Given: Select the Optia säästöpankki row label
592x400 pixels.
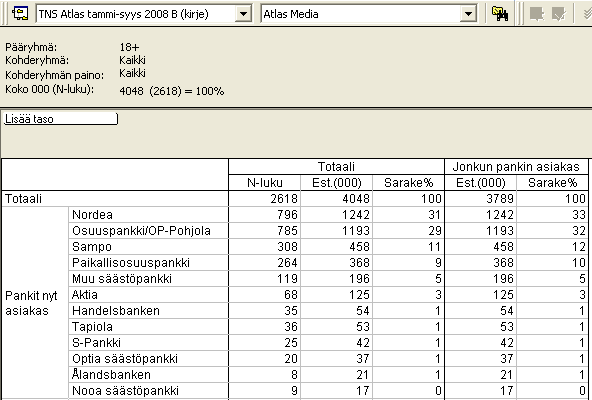Looking at the screenshot, I should point(149,358).
